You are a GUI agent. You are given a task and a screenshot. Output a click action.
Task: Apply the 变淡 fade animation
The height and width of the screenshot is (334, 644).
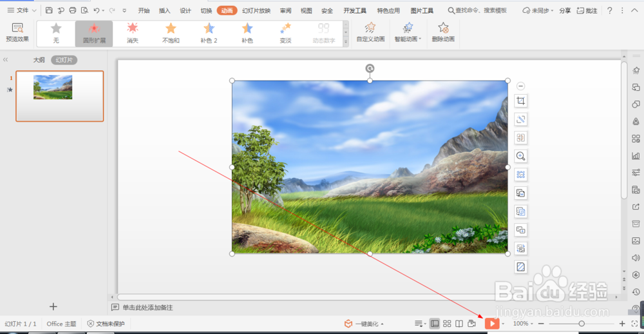(x=285, y=34)
